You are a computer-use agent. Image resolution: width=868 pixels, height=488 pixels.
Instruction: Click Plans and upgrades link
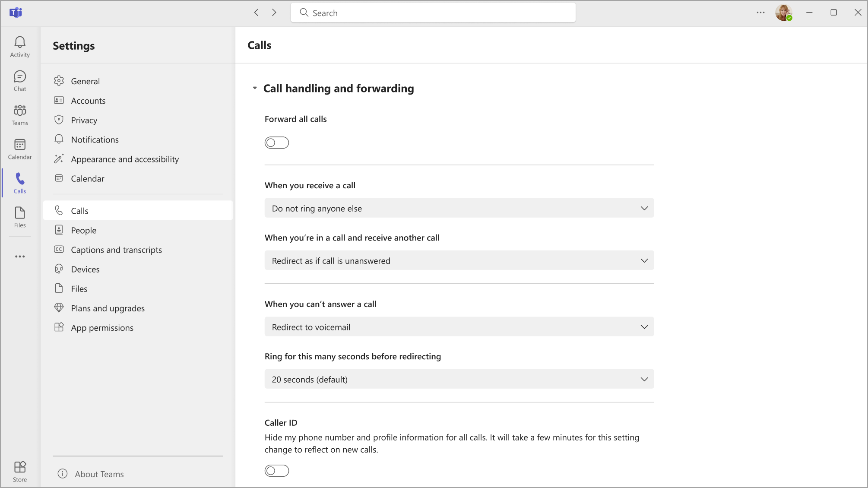(107, 308)
